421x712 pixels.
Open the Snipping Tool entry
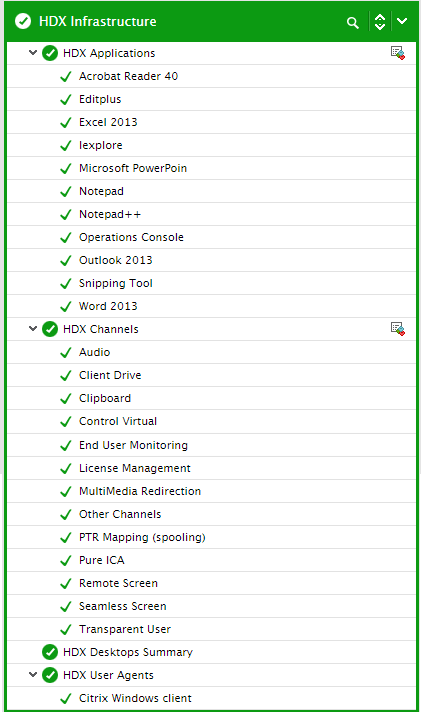pyautogui.click(x=116, y=283)
